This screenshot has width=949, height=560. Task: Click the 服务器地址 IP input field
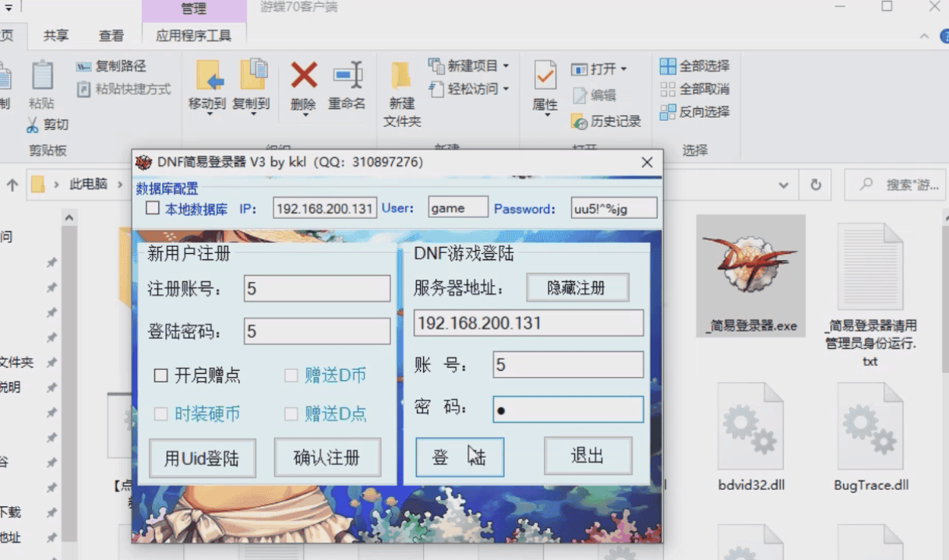pyautogui.click(x=528, y=323)
